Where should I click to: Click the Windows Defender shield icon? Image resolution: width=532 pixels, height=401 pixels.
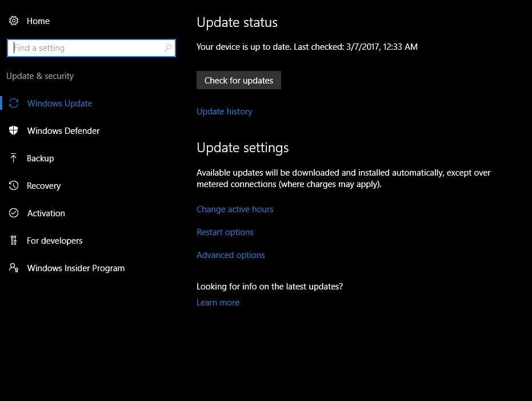pyautogui.click(x=14, y=130)
